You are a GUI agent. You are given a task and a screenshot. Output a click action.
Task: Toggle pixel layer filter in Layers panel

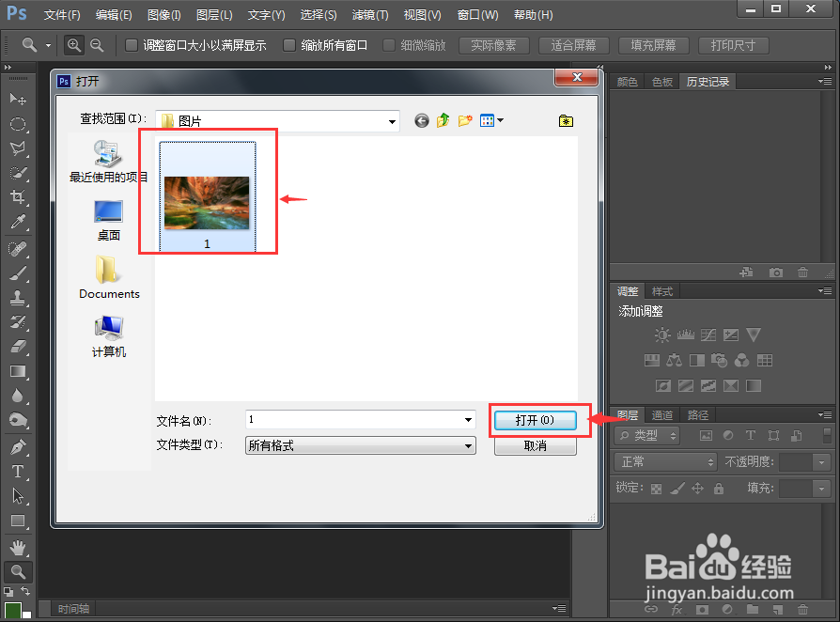tap(706, 436)
